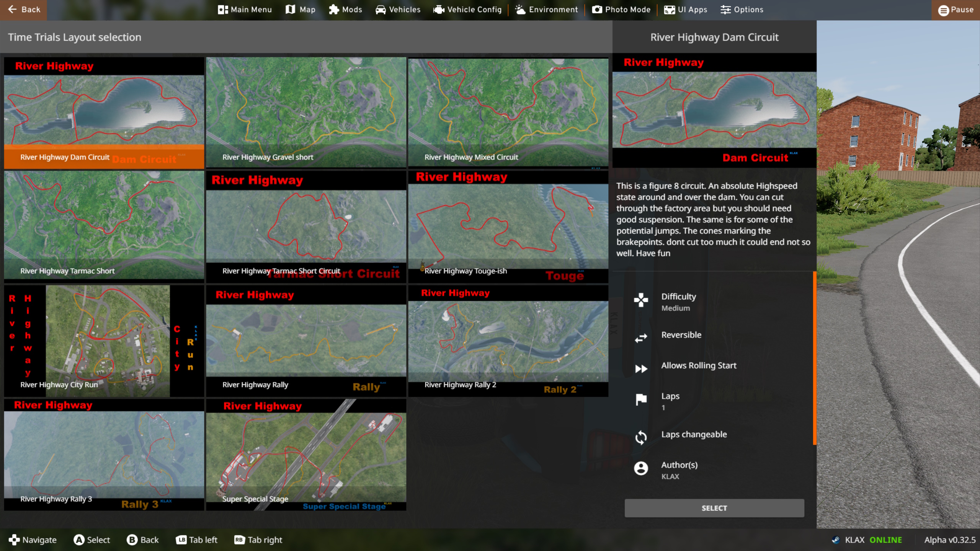The width and height of the screenshot is (980, 551).
Task: Open the Options menu item
Action: point(742,10)
